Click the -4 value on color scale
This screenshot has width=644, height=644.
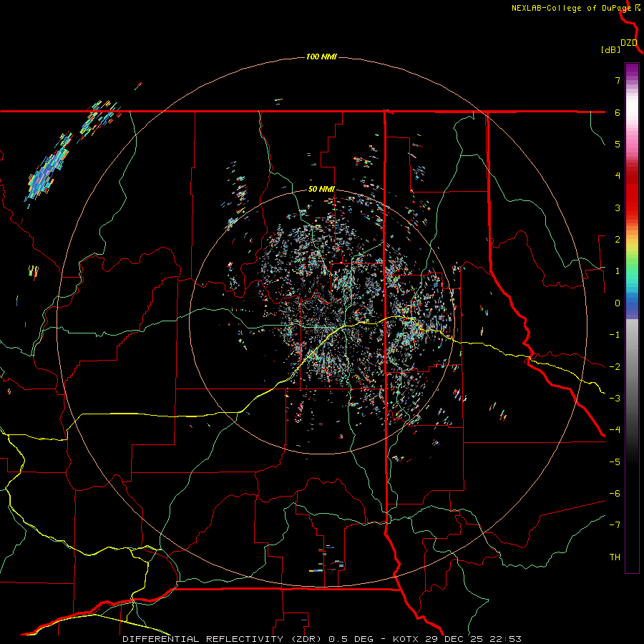tap(615, 430)
